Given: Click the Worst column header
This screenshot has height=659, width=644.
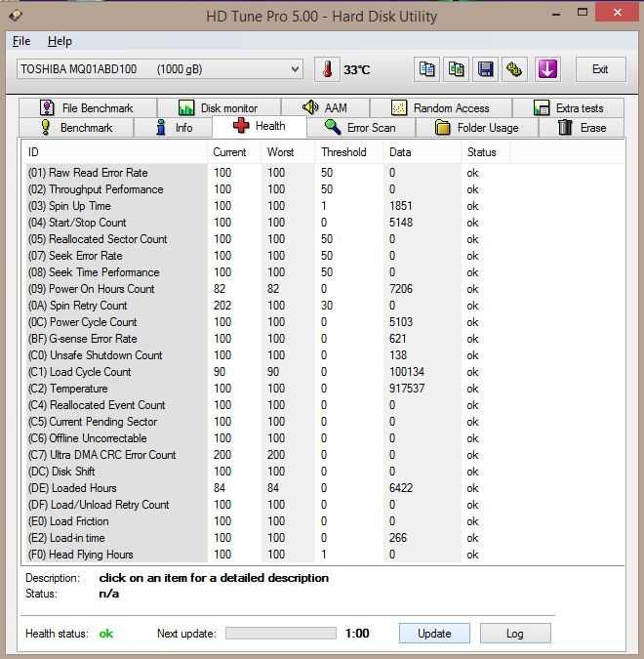Looking at the screenshot, I should coord(289,152).
